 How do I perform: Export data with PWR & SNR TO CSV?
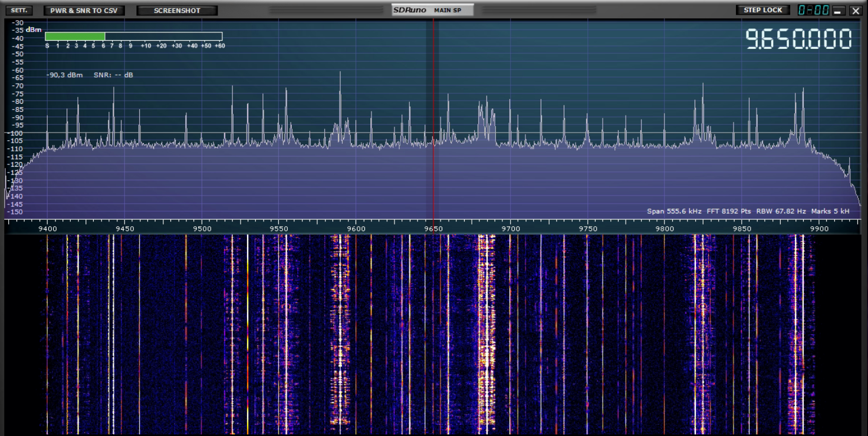pos(84,11)
